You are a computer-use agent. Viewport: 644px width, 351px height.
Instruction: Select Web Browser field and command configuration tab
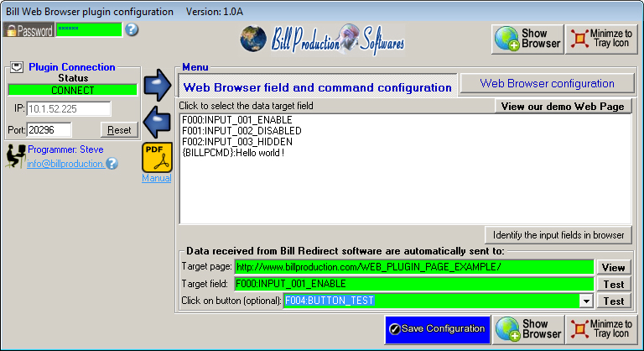(x=318, y=87)
